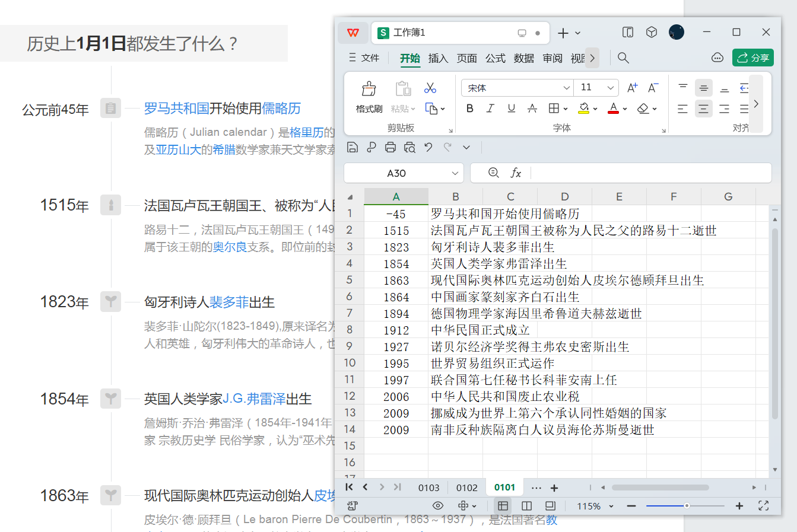Click the select-all corner triangle of the grid
Image resolution: width=797 pixels, height=532 pixels.
coord(351,197)
